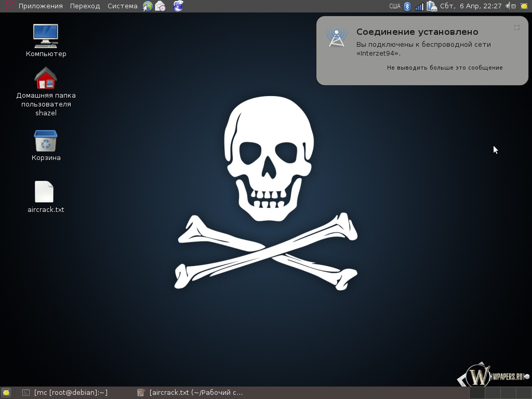
Task: Open the Система menu
Action: pyautogui.click(x=122, y=6)
